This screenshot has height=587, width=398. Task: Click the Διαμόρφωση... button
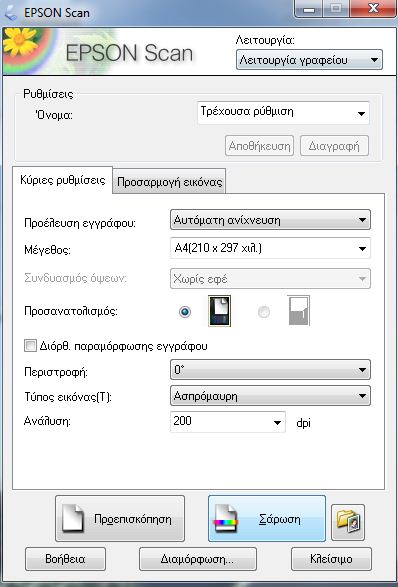tap(198, 559)
